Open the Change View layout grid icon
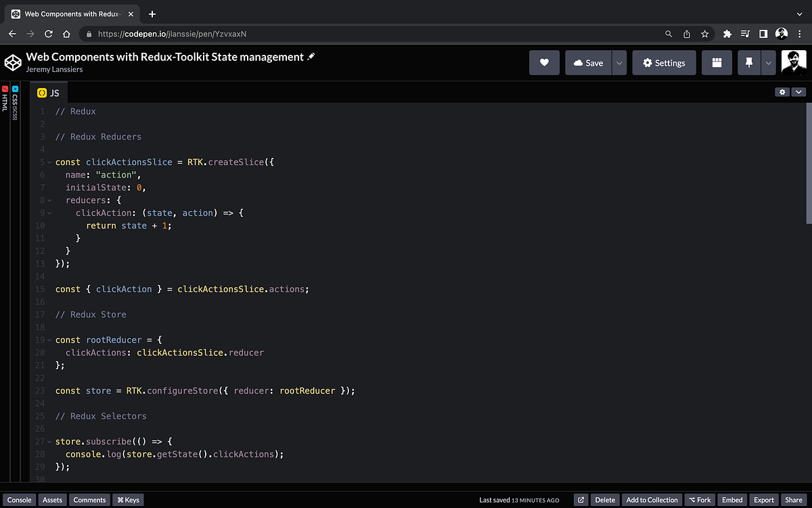The width and height of the screenshot is (812, 508). coord(717,62)
